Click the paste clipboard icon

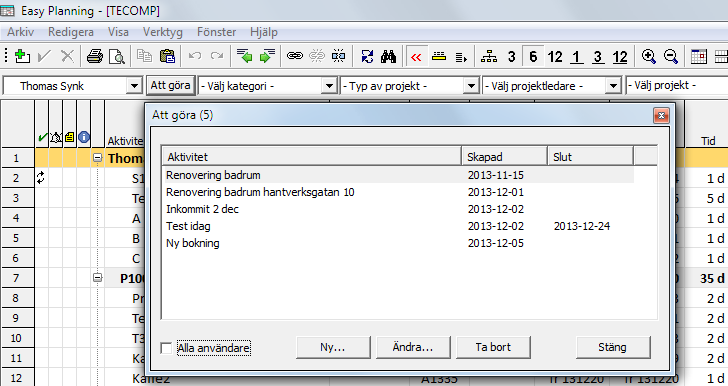coord(167,56)
